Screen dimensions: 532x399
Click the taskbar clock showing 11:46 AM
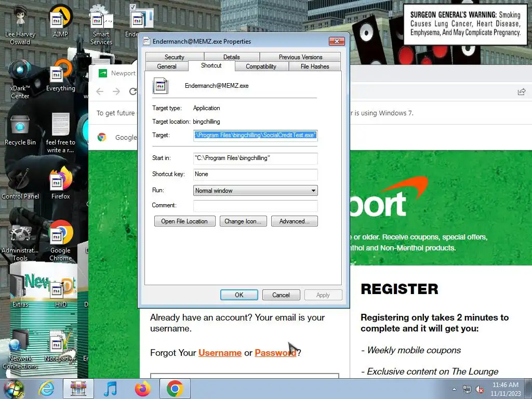pyautogui.click(x=506, y=389)
